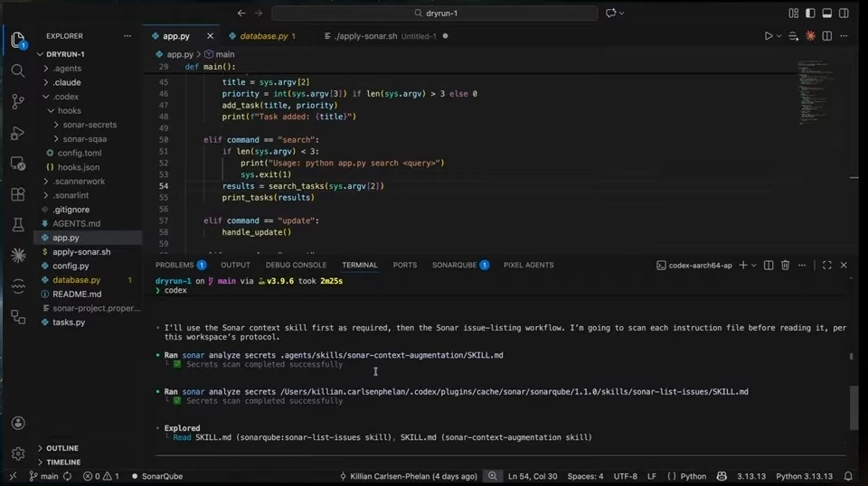Click the terminal scrollbar thumb
The height and width of the screenshot is (486, 868).
[x=854, y=407]
